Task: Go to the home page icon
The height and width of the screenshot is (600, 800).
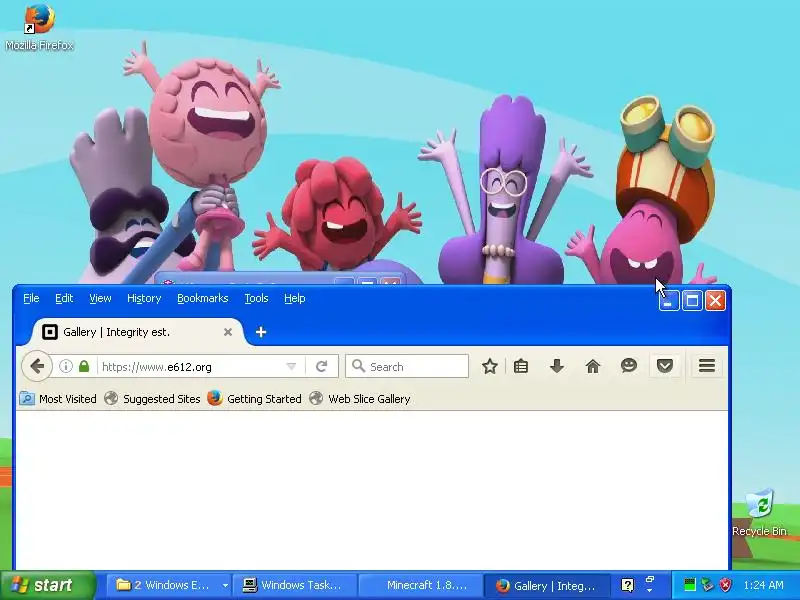Action: (x=593, y=366)
